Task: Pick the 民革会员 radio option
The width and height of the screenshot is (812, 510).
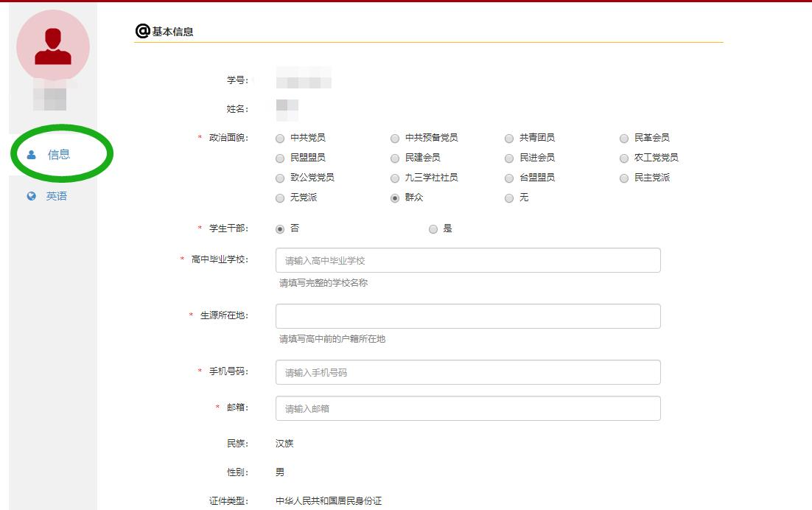Action: click(624, 138)
